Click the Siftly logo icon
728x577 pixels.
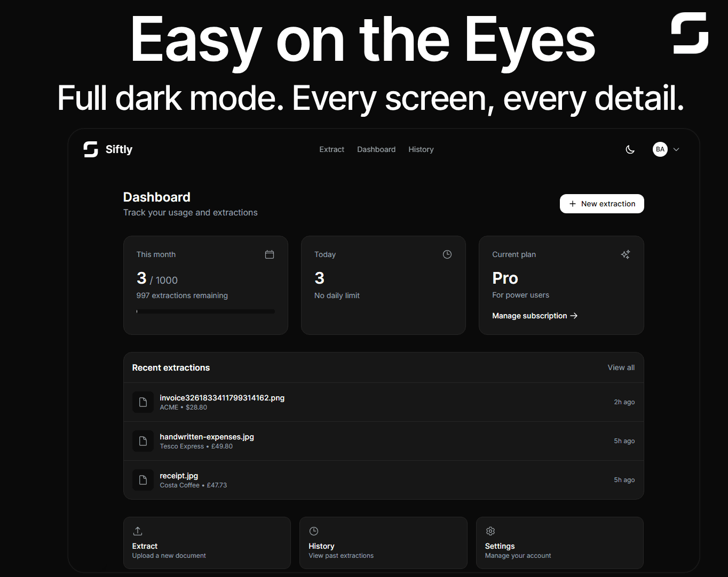click(90, 149)
